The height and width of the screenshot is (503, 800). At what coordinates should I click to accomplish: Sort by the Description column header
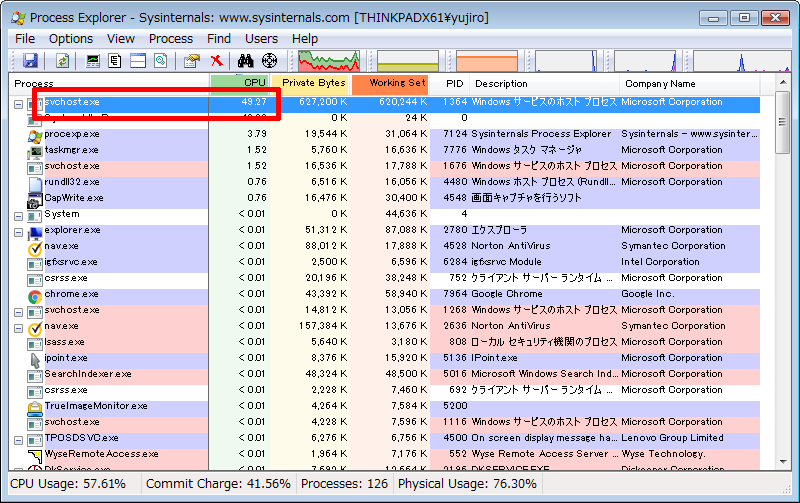click(x=544, y=84)
